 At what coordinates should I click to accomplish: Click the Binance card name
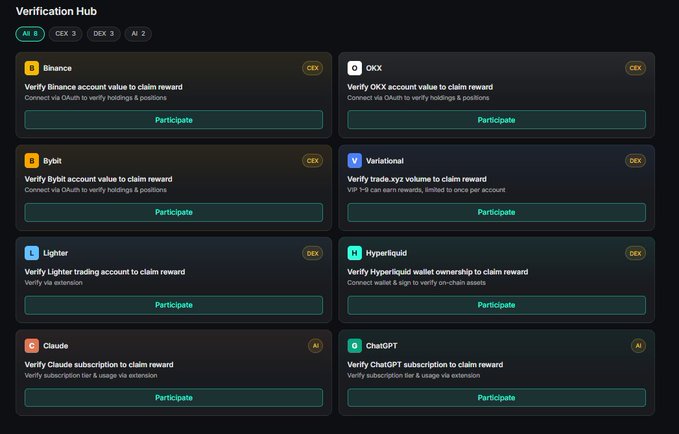tap(57, 68)
